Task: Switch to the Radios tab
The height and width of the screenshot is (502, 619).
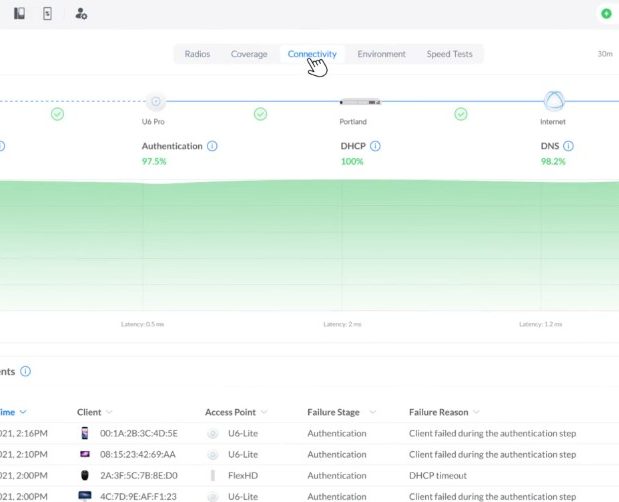Action: [x=197, y=54]
